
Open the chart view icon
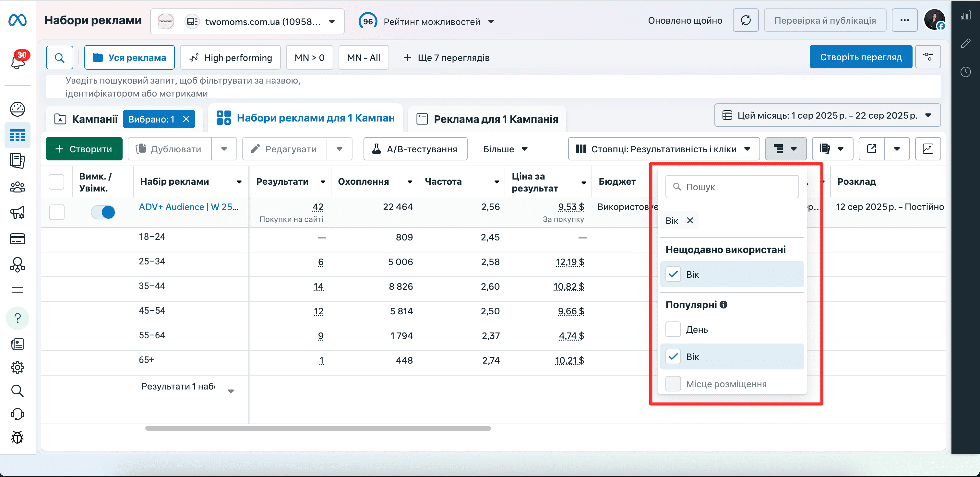(927, 149)
